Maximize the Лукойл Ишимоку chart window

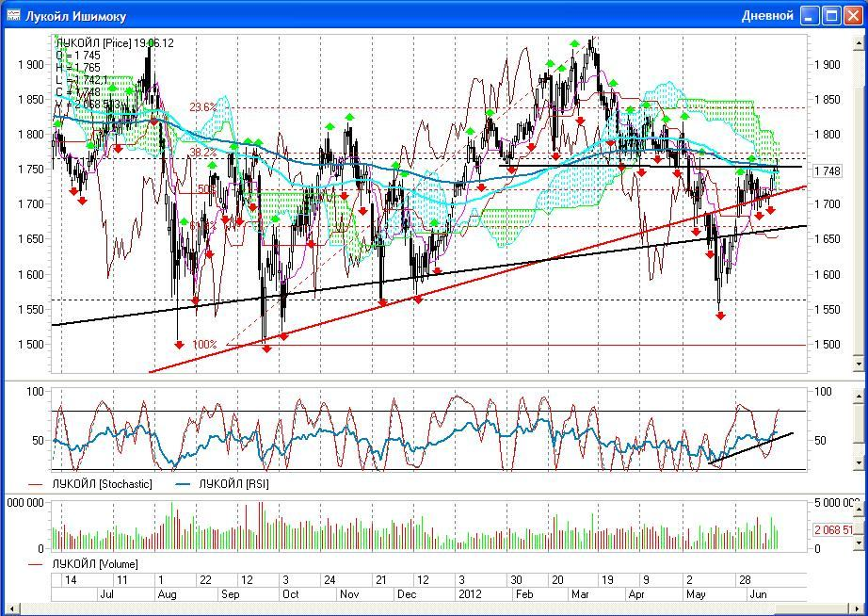coord(831,15)
